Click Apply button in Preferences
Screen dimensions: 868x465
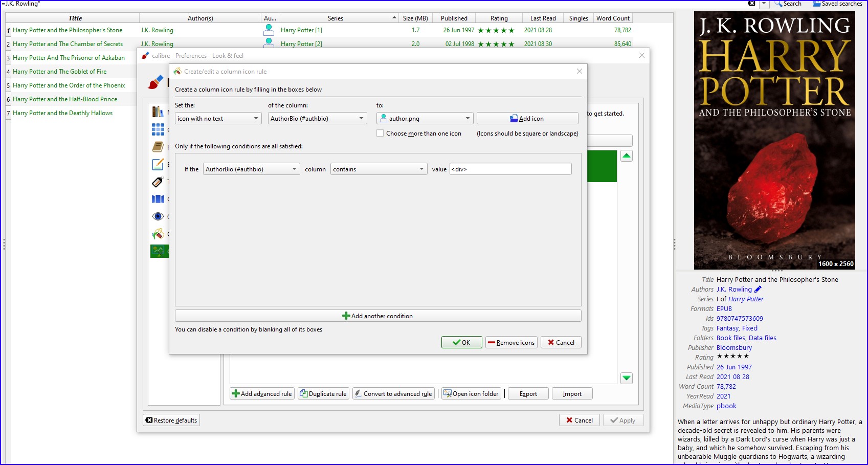click(x=624, y=420)
